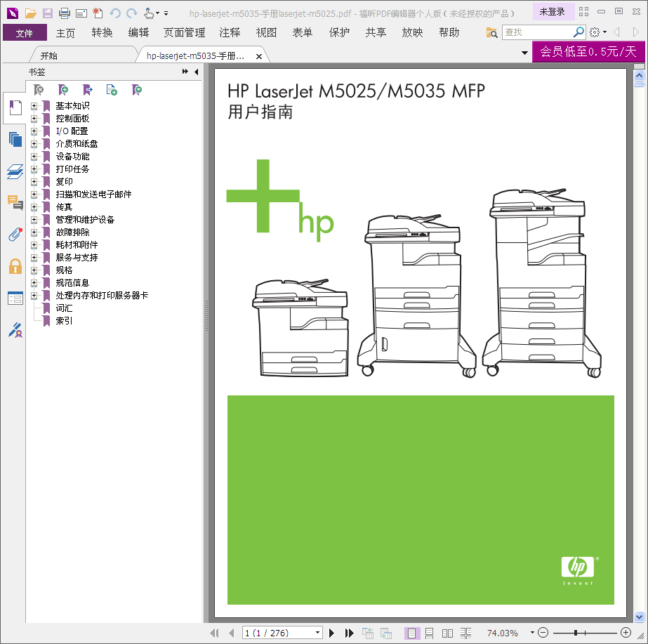This screenshot has width=648, height=644.
Task: Click the hand touch mode icon
Action: pos(150,13)
